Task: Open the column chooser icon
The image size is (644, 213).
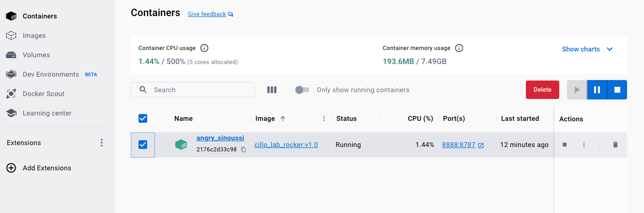Action: (x=272, y=90)
